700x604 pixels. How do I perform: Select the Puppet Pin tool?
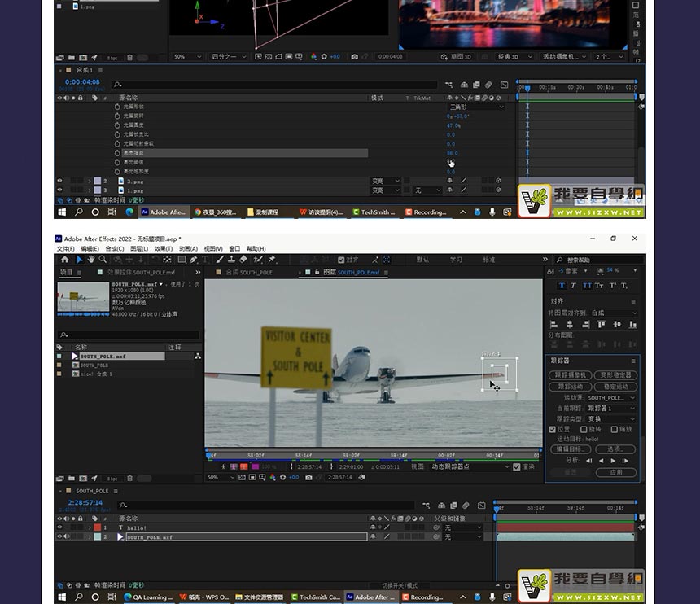[272, 260]
